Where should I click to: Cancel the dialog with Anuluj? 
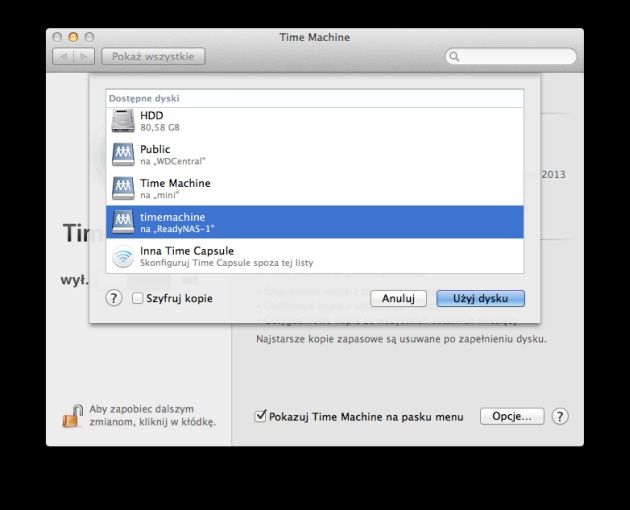[x=398, y=299]
